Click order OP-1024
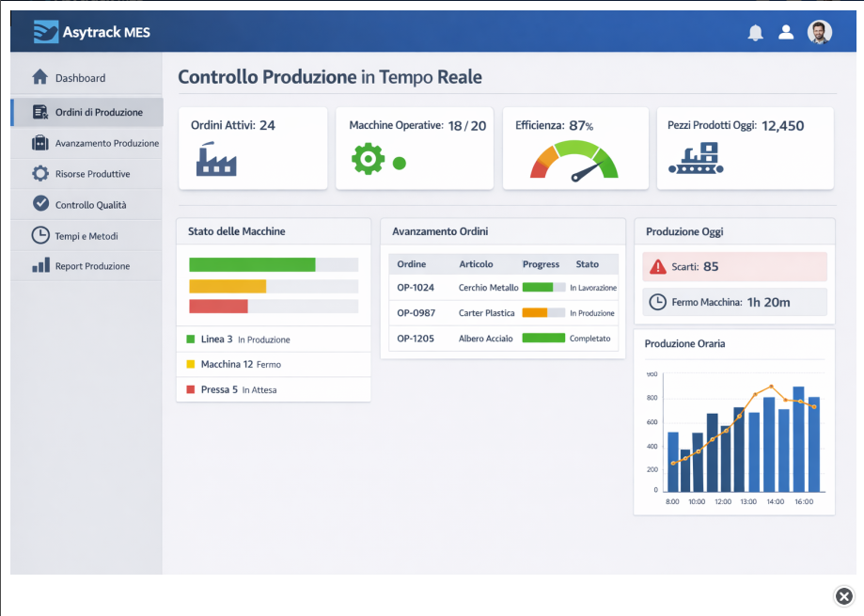Viewport: 864px width, 616px height. coord(416,288)
